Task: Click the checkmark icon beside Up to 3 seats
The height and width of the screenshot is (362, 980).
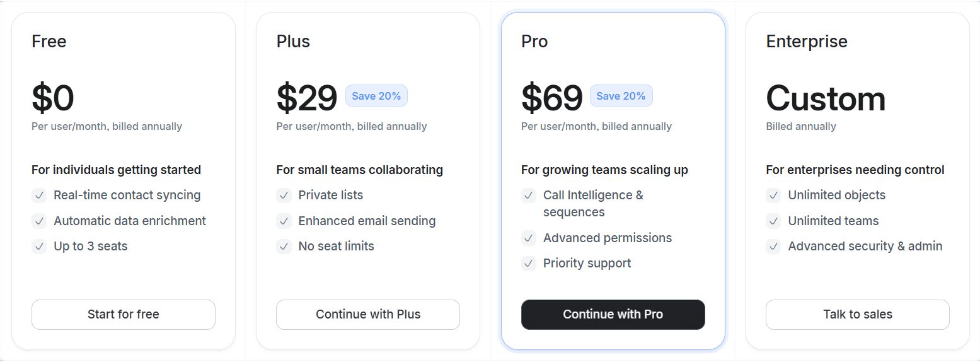Action: 39,247
